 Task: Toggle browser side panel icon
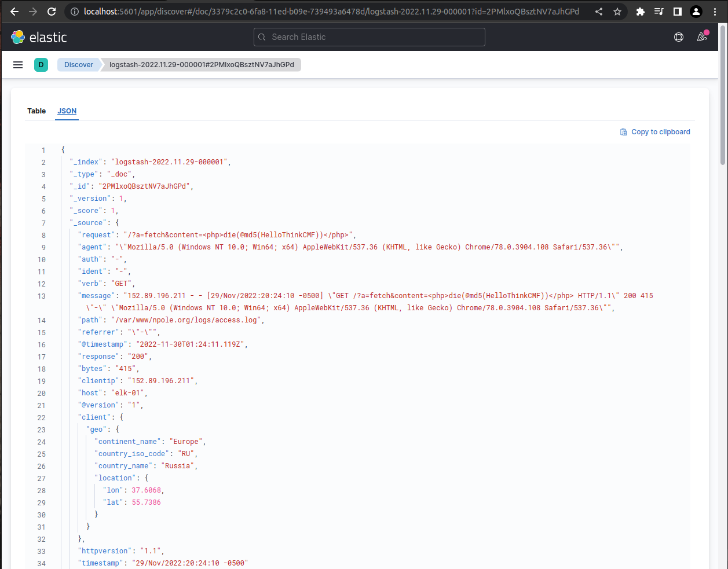[x=678, y=12]
